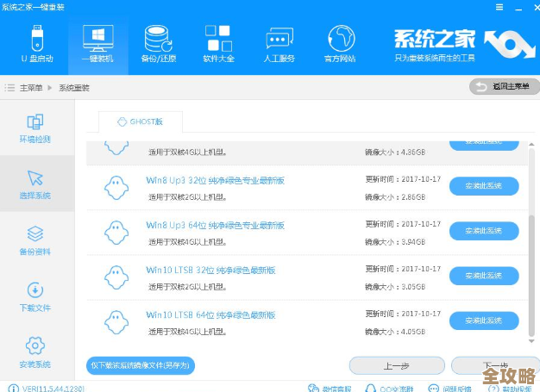Go to 环境检测 environment check step
The width and height of the screenshot is (540, 392).
[x=35, y=128]
